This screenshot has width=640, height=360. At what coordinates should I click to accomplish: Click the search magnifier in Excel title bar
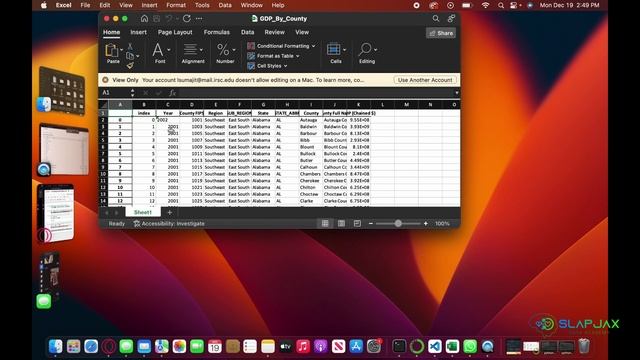[436, 18]
